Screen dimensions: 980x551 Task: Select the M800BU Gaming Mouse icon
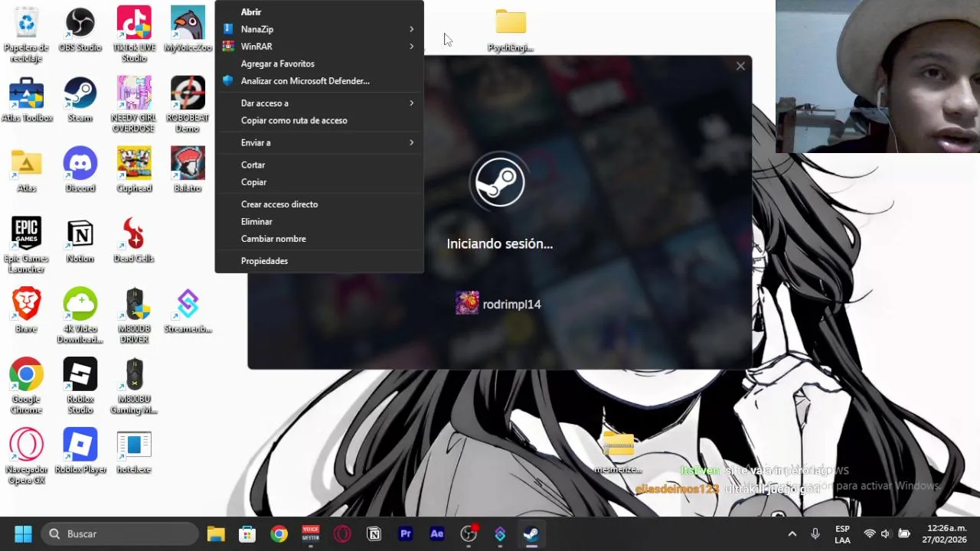134,386
